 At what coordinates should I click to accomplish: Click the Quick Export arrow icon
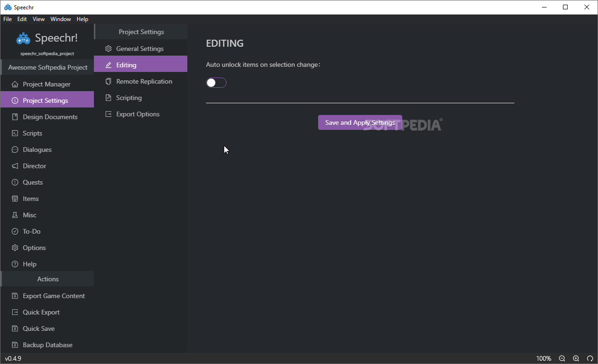14,312
